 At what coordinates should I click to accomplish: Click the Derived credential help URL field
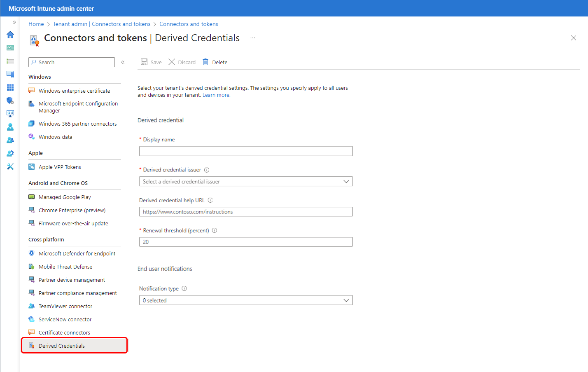(246, 212)
